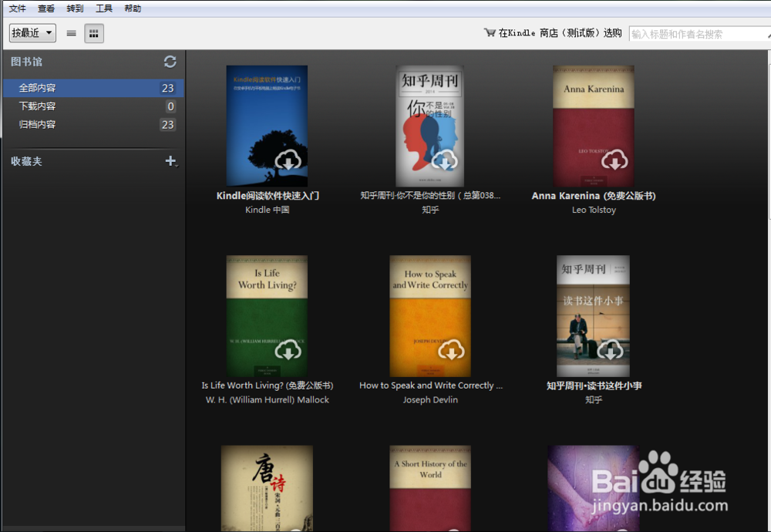Click the count 23 beside 全部内容
The height and width of the screenshot is (532, 771).
click(167, 88)
